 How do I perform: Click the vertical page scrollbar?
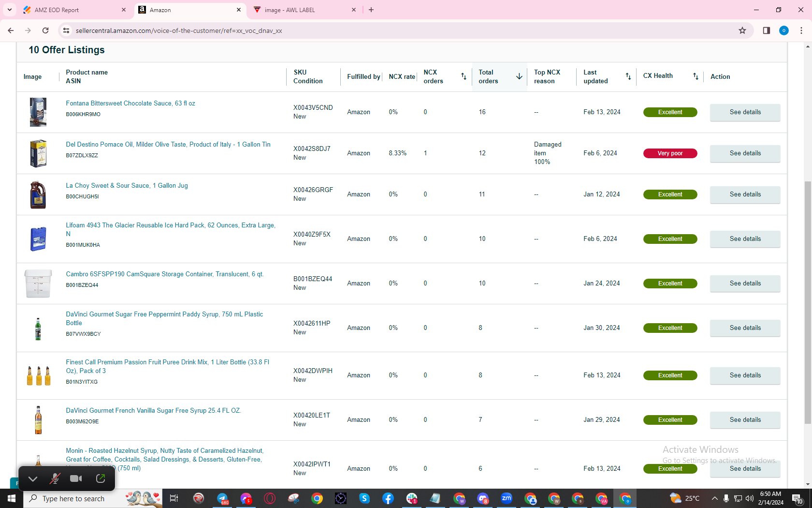click(x=808, y=302)
